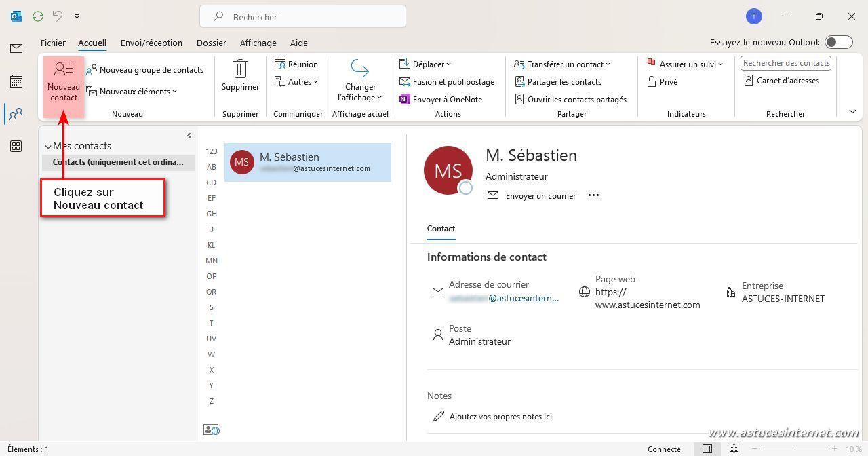Open the Fichier menu
The width and height of the screenshot is (868, 456).
point(53,43)
